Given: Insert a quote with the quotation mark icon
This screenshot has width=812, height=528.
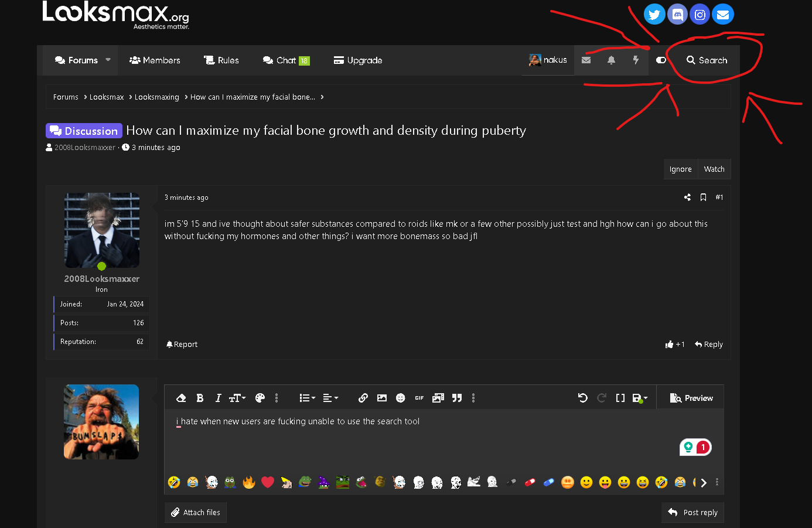Looking at the screenshot, I should point(457,398).
